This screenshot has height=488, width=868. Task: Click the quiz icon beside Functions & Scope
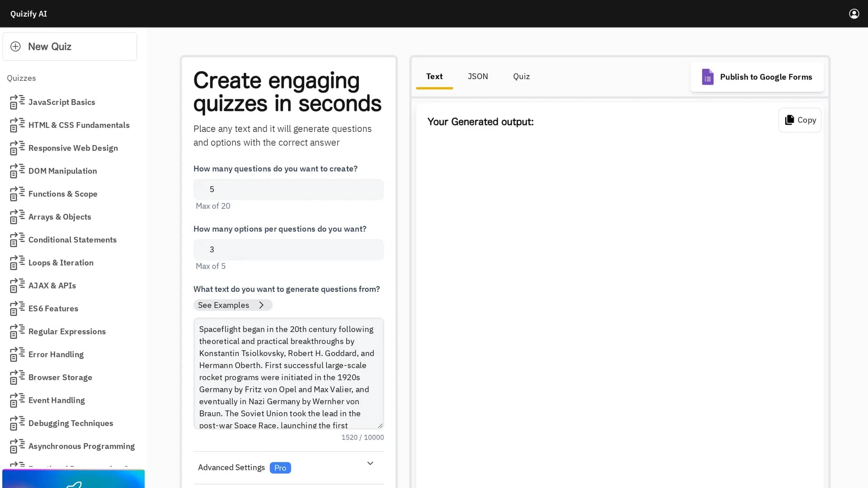point(17,194)
